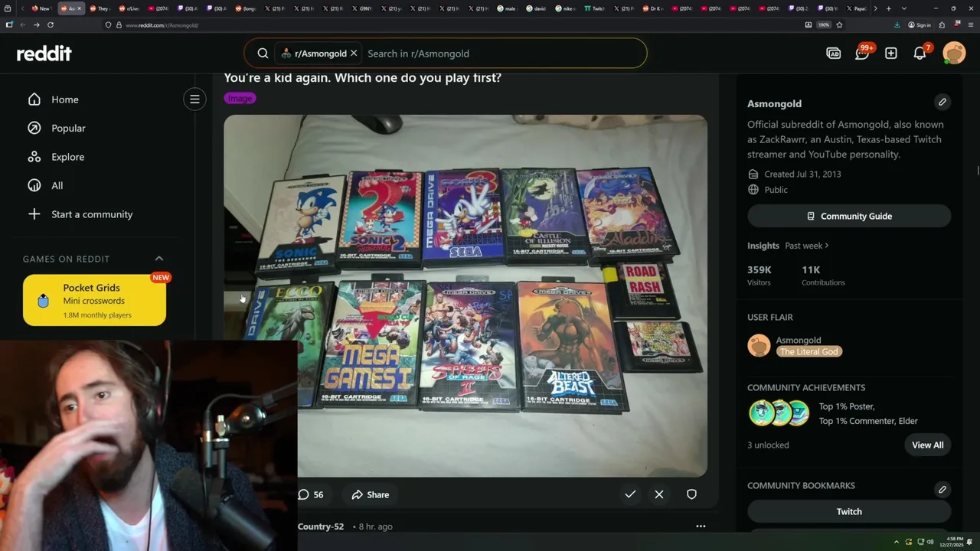This screenshot has height=551, width=980.
Task: Open the Community Guide button
Action: [849, 216]
